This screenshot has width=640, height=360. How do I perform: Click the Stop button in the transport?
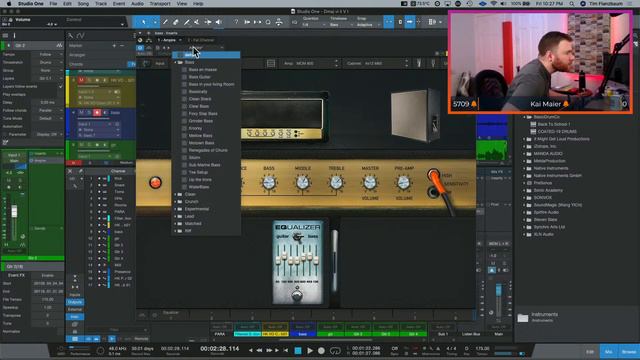coord(298,350)
